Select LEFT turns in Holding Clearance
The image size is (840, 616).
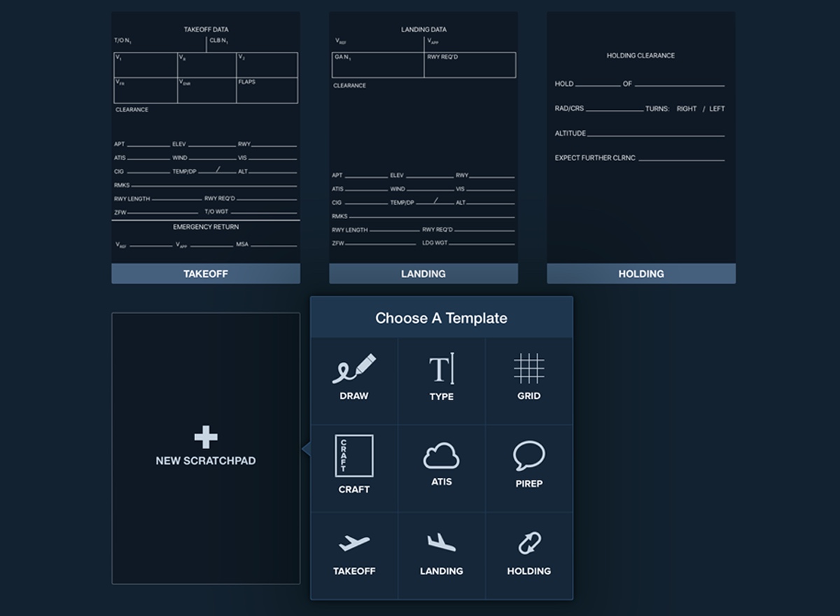point(718,108)
